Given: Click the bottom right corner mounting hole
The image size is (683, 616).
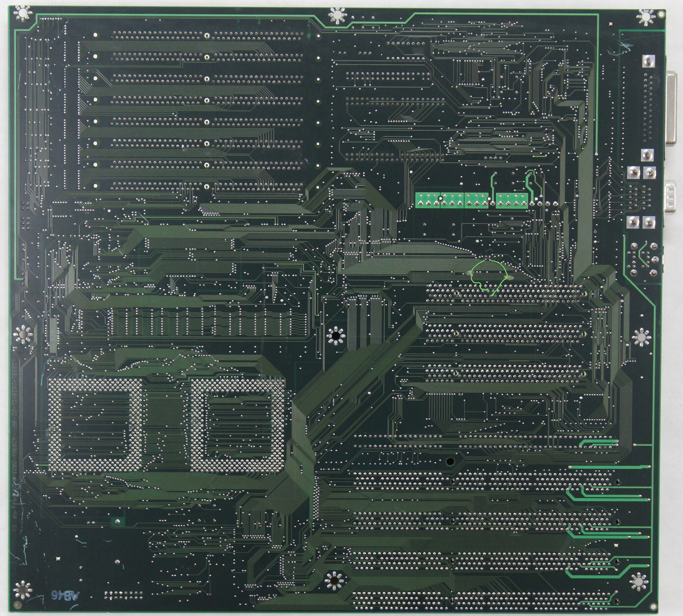Looking at the screenshot, I should 640,581.
